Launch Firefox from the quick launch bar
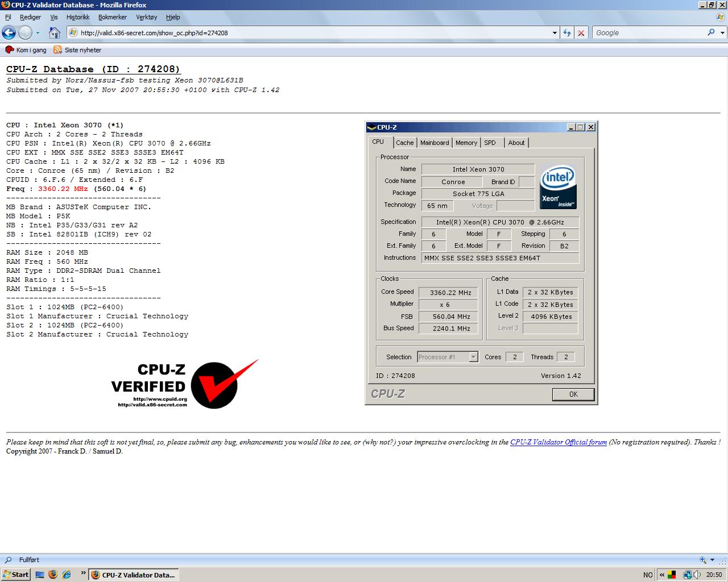The height and width of the screenshot is (582, 728). pos(53,575)
